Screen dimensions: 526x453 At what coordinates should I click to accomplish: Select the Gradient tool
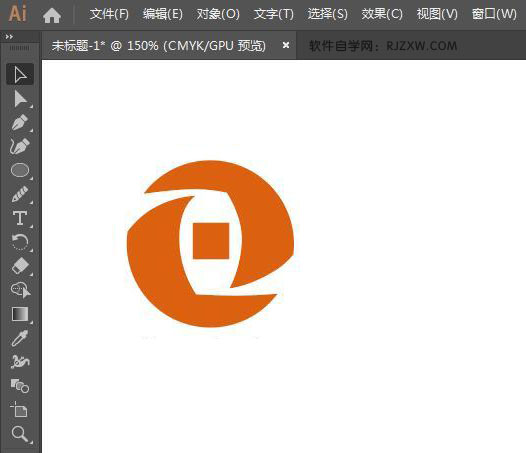click(20, 314)
